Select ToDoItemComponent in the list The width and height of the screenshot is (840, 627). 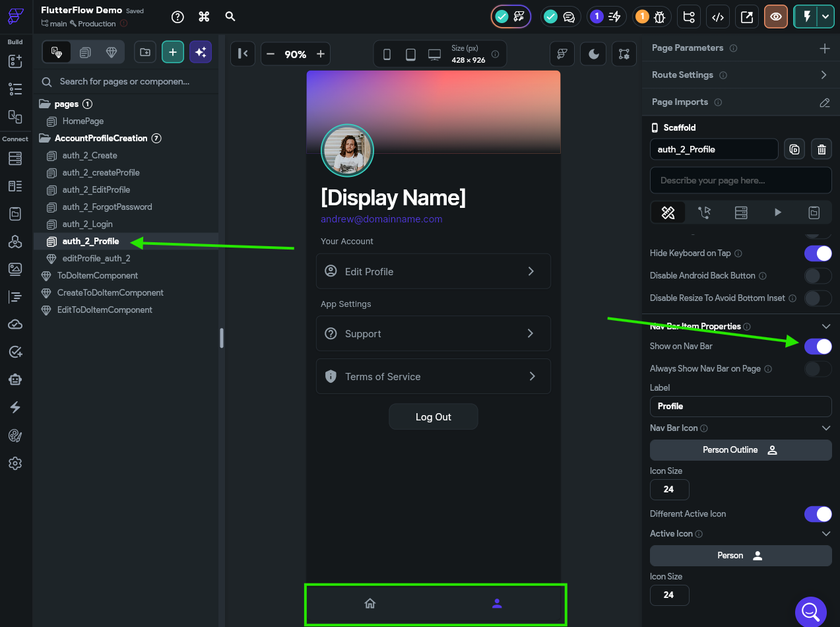click(x=98, y=275)
